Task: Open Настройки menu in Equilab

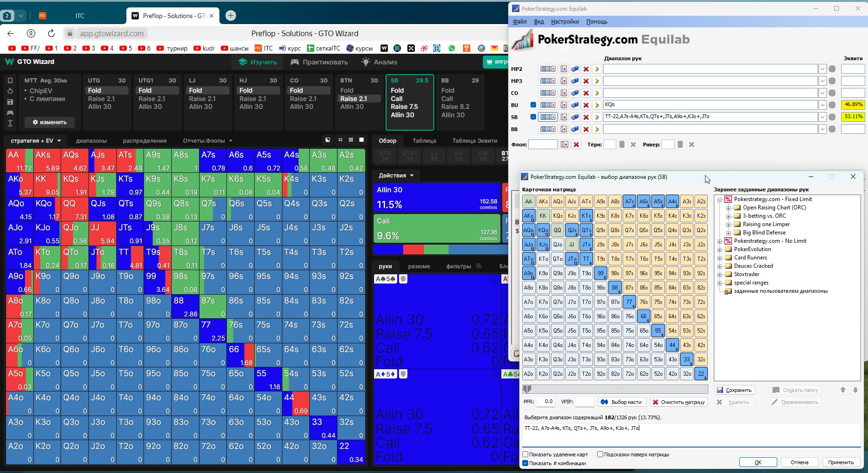Action: (565, 22)
